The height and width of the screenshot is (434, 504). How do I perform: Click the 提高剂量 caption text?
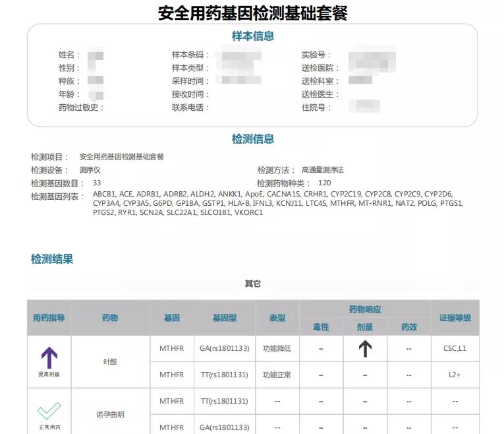coord(49,375)
